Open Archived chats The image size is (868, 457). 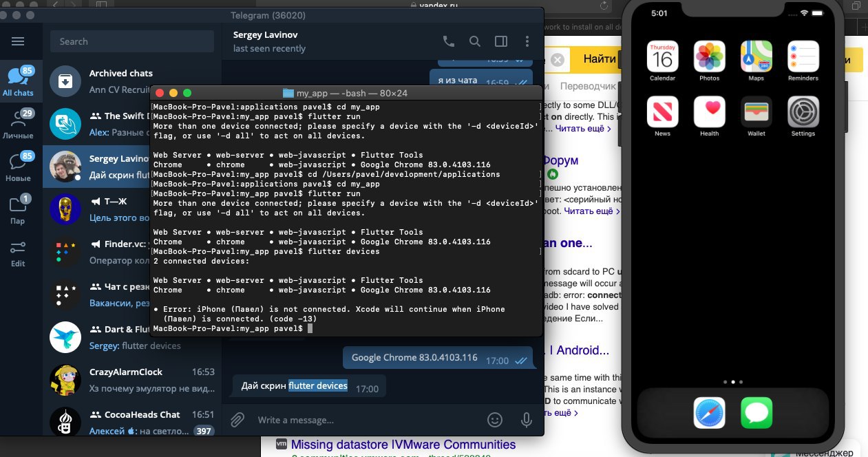click(132, 81)
